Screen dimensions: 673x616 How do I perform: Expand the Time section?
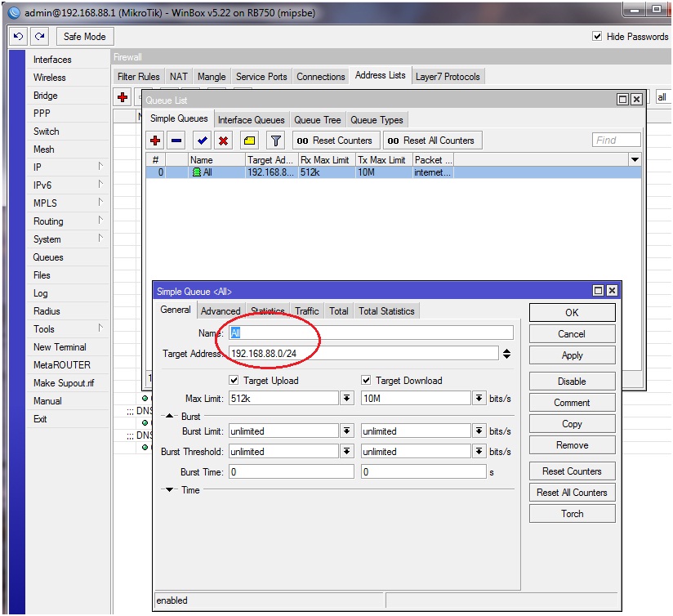coord(170,490)
